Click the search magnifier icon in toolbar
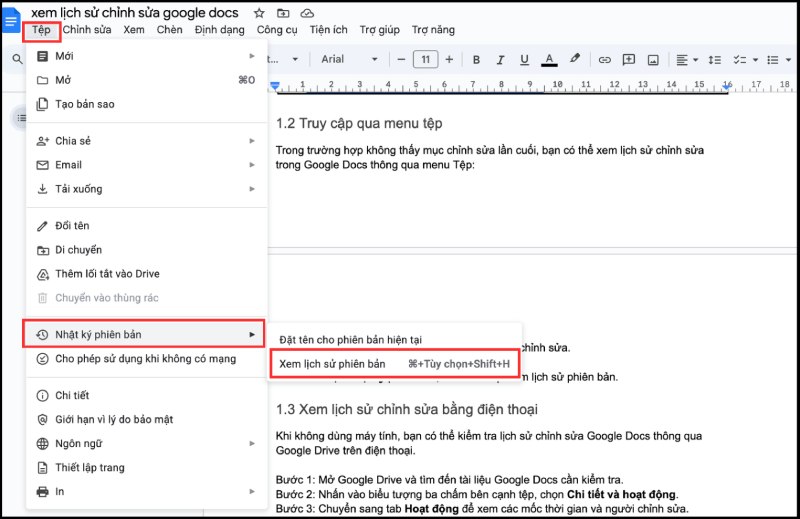 [17, 59]
